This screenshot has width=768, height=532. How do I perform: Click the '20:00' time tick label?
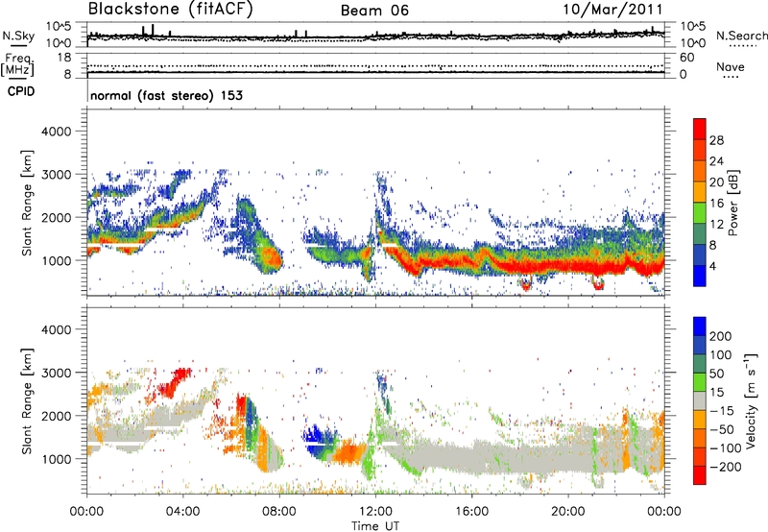pos(567,512)
